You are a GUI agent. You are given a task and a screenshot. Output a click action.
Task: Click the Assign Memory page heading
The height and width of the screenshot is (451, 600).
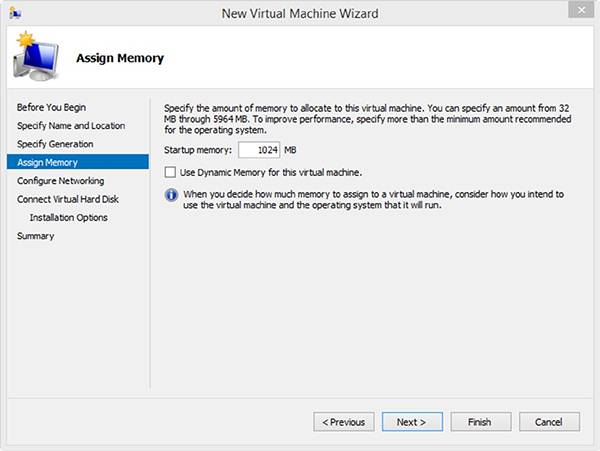pyautogui.click(x=120, y=58)
